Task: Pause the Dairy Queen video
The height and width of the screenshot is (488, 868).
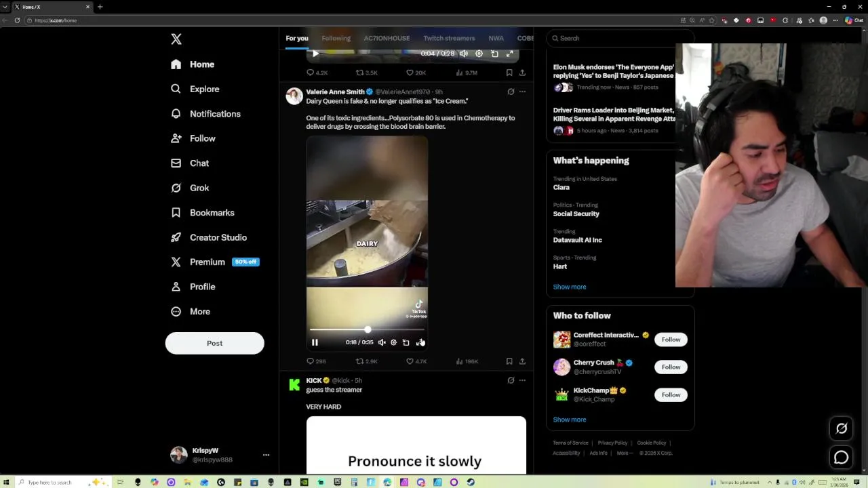Action: [x=315, y=342]
